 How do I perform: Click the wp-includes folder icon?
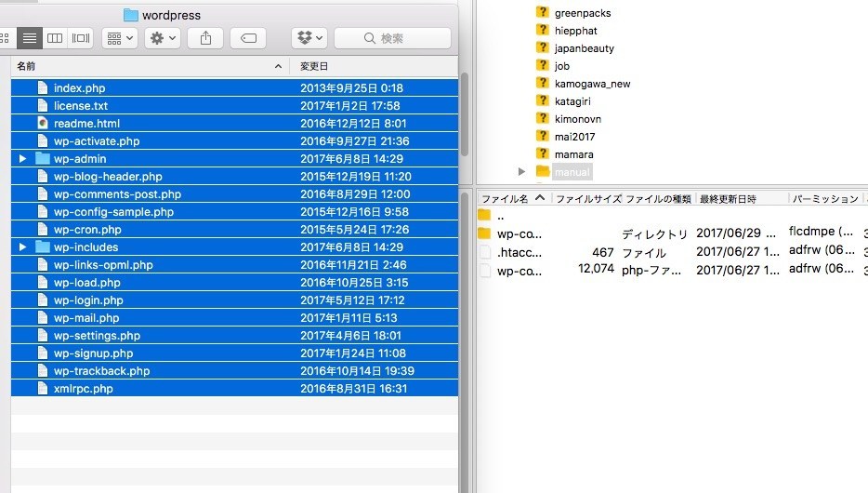coord(43,247)
